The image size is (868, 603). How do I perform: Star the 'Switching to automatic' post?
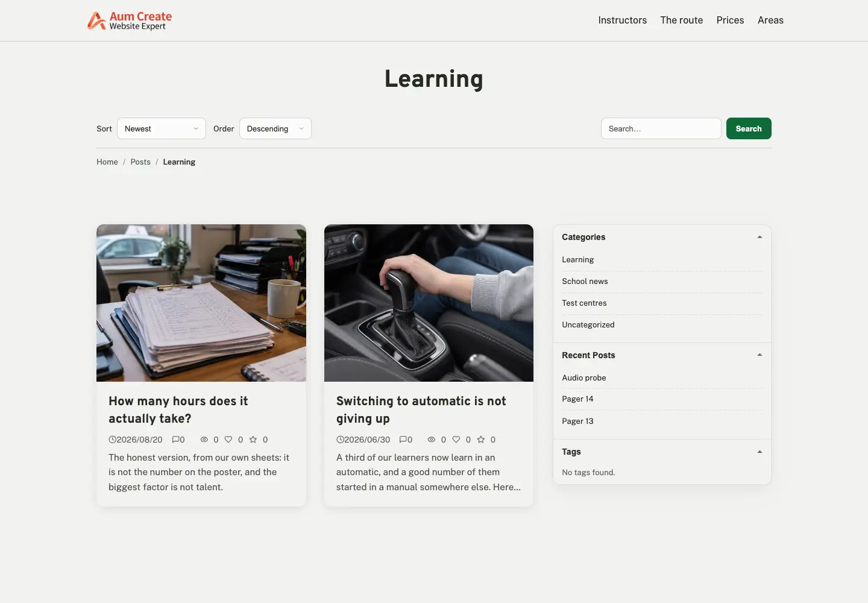click(481, 440)
